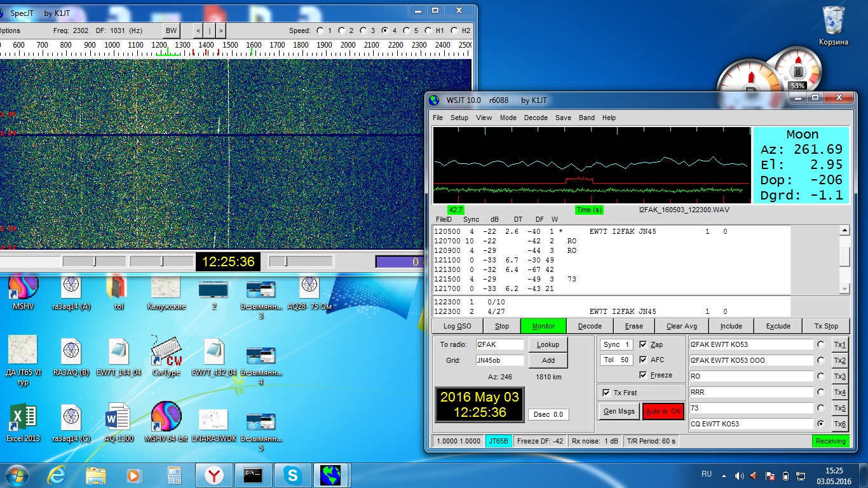Toggle the Zap checkbox
Screen dimensions: 868x488
tap(643, 344)
